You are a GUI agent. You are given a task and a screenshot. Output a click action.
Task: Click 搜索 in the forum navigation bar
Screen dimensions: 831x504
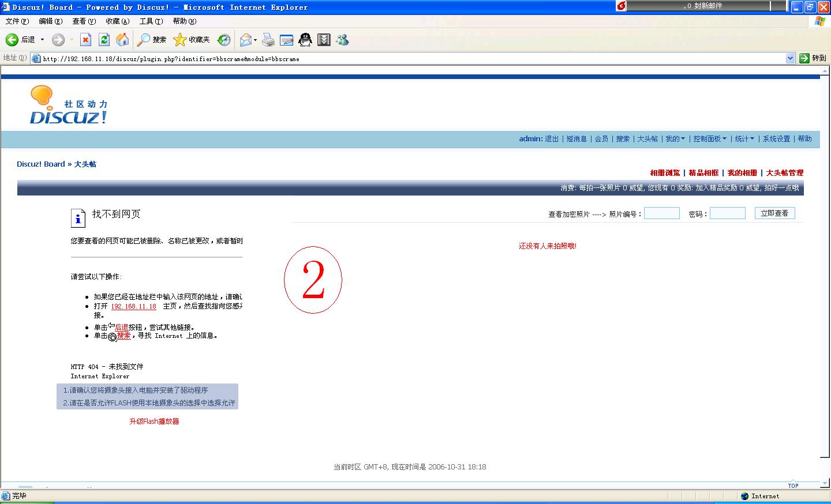coord(623,139)
